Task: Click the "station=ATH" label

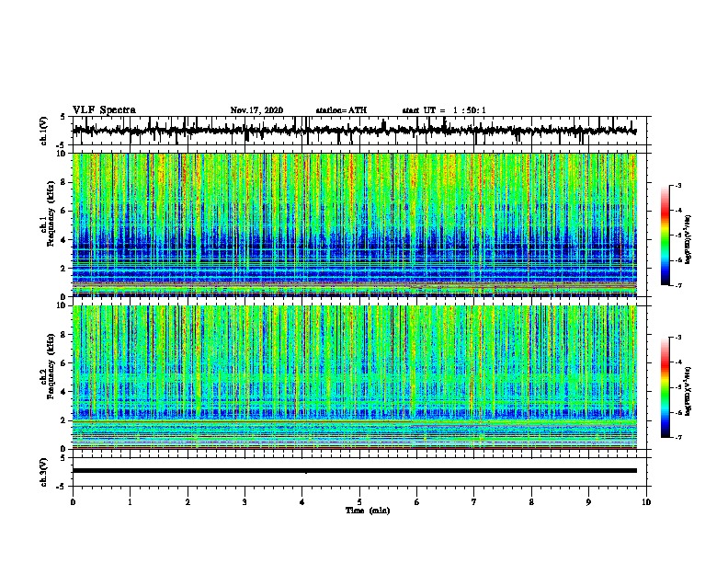Action: [341, 110]
